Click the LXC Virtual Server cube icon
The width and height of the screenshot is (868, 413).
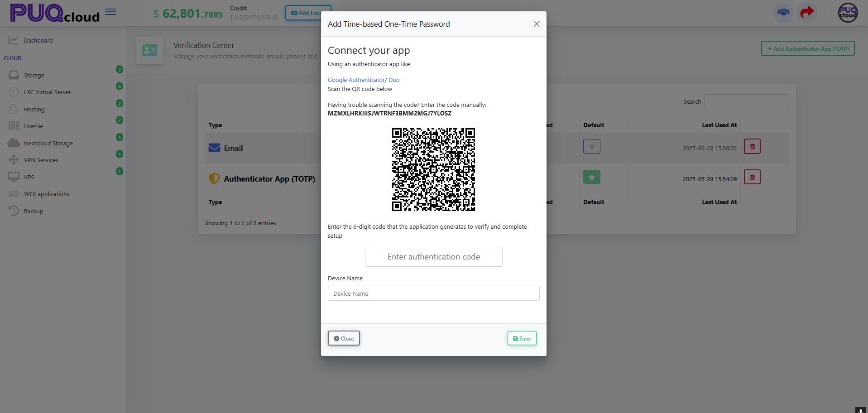14,92
